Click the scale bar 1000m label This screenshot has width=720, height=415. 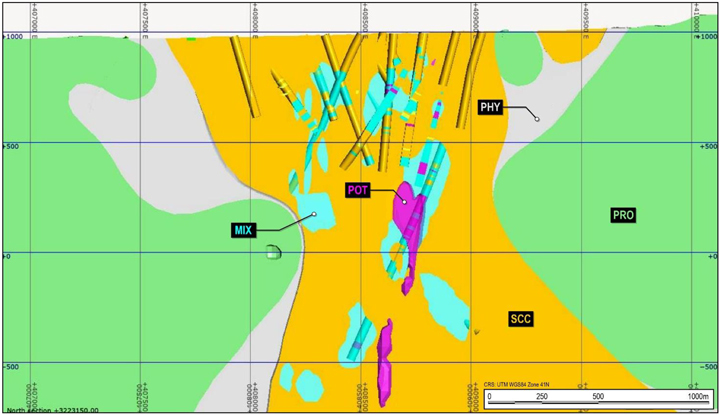(698, 396)
